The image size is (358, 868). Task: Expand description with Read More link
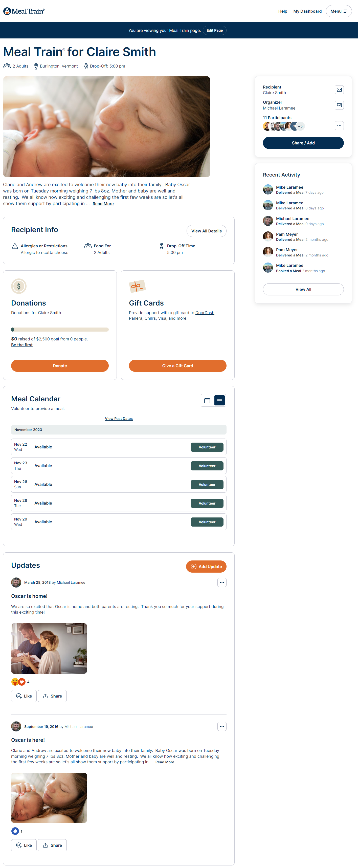pos(103,204)
